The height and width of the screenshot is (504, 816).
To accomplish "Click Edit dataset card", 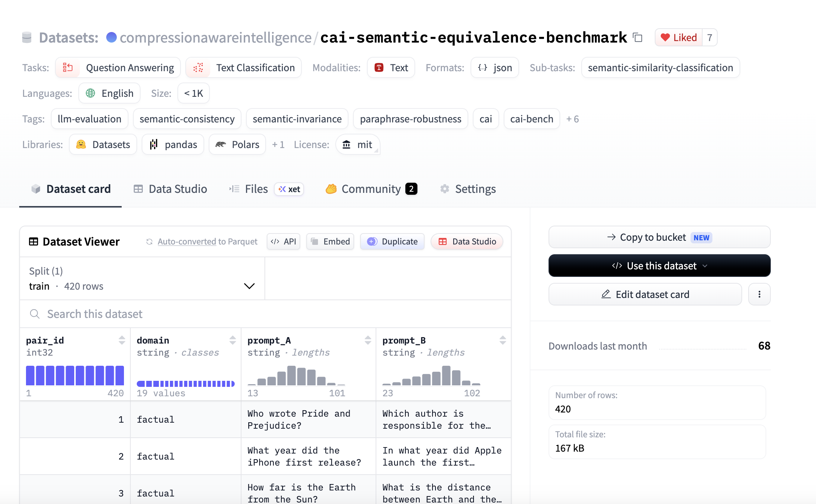I will point(645,294).
